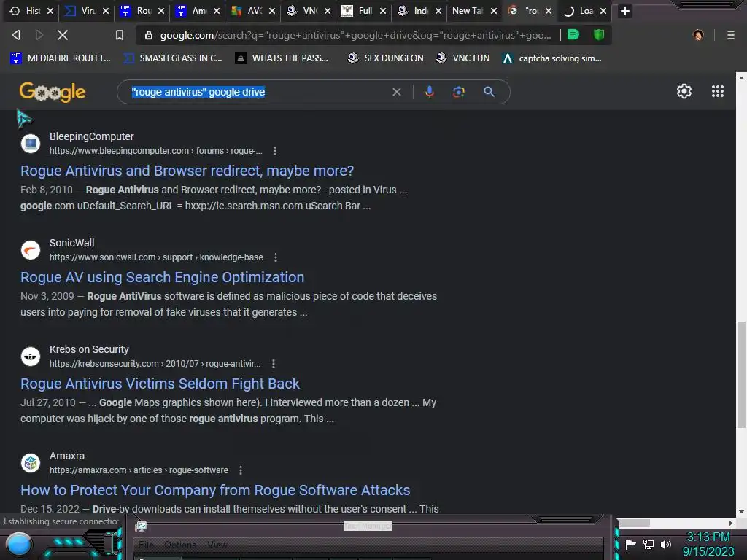This screenshot has width=747, height=560.
Task: Open the Windows Start orb
Action: tap(19, 544)
